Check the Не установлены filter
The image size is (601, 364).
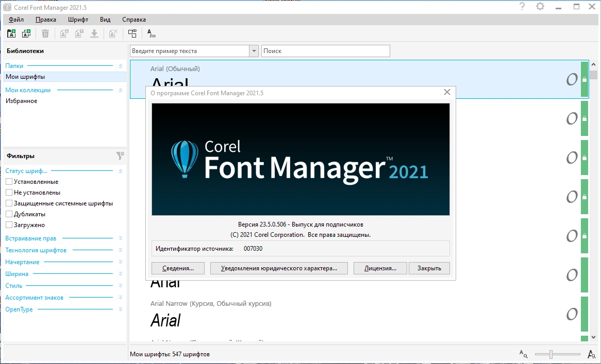(x=9, y=192)
